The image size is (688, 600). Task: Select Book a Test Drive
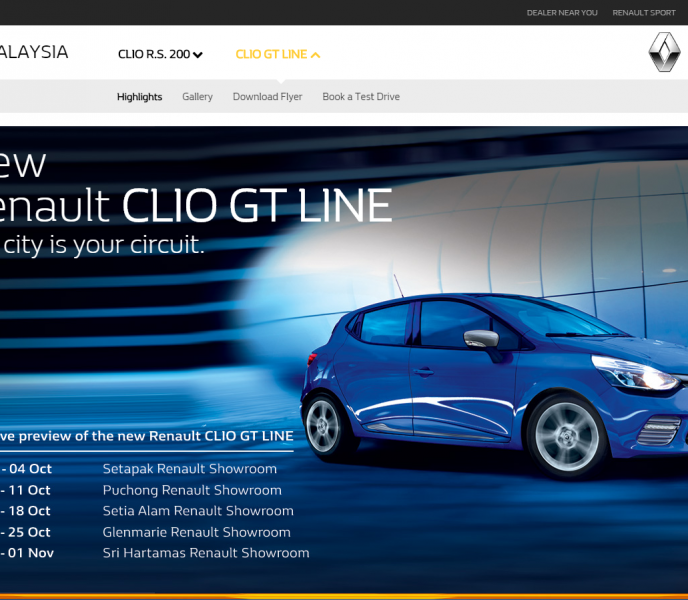(361, 97)
